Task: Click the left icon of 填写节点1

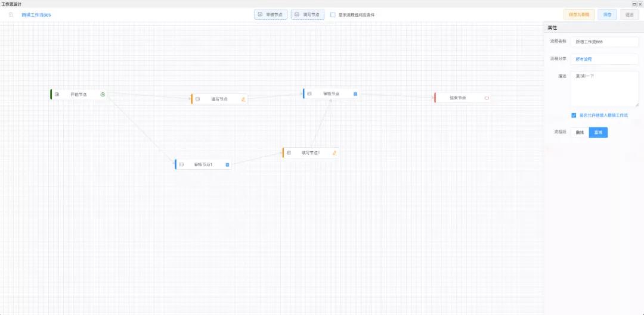Action: (289, 152)
